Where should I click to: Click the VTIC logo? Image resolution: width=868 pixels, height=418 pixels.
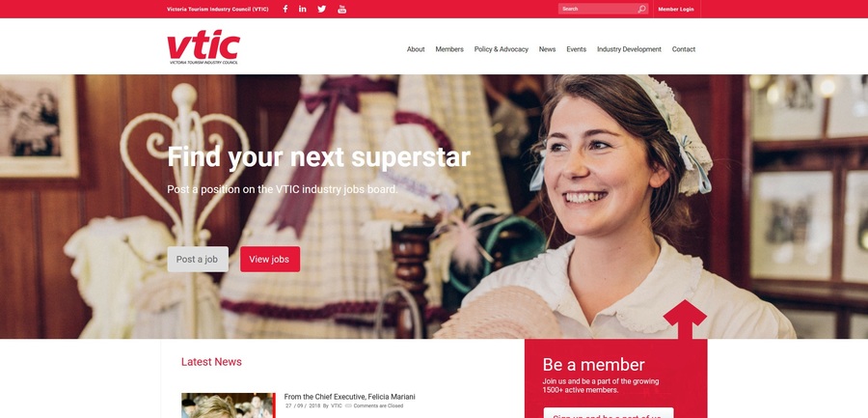(x=203, y=47)
